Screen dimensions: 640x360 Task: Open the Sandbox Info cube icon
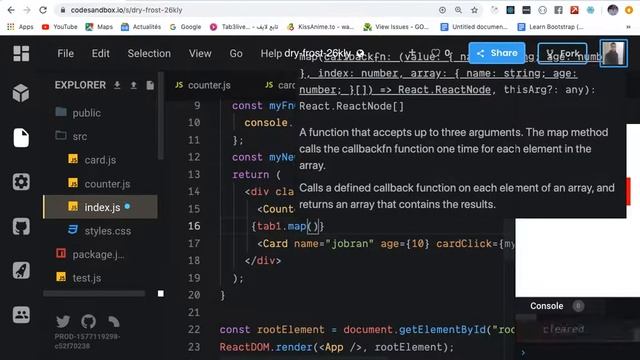(21, 93)
